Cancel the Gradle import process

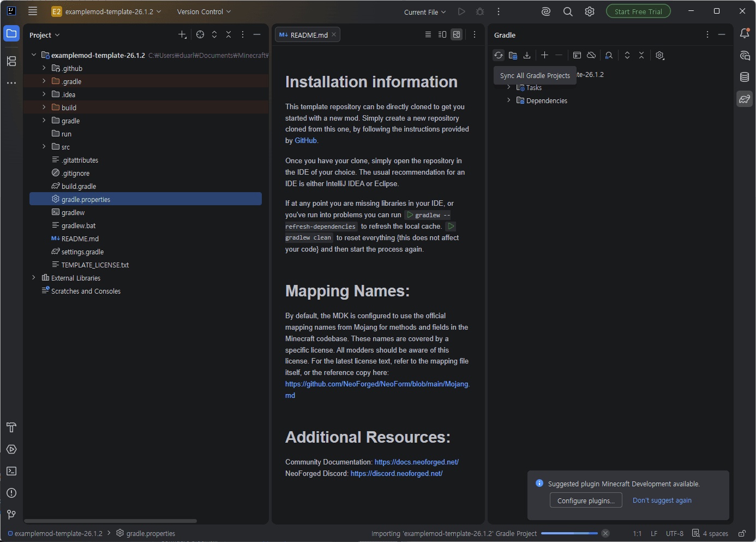[605, 533]
